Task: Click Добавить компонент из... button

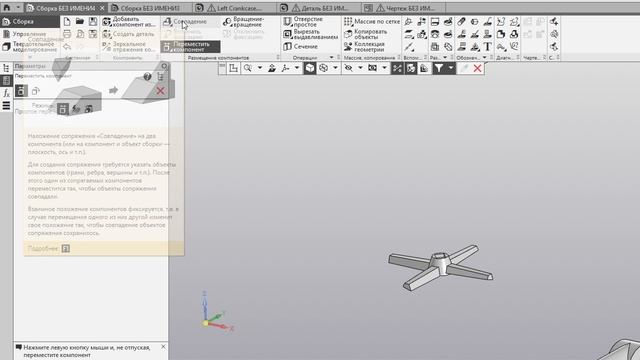Action: pyautogui.click(x=129, y=22)
